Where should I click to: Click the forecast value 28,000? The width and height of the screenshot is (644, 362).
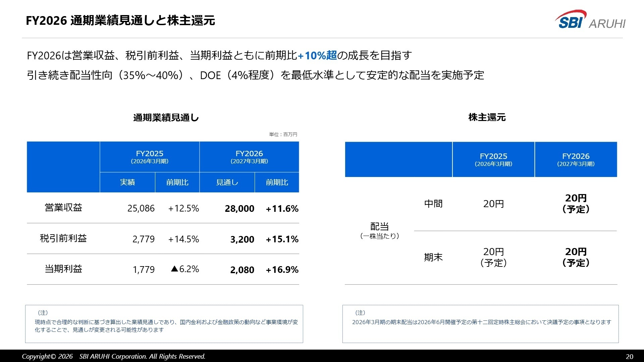tap(239, 208)
